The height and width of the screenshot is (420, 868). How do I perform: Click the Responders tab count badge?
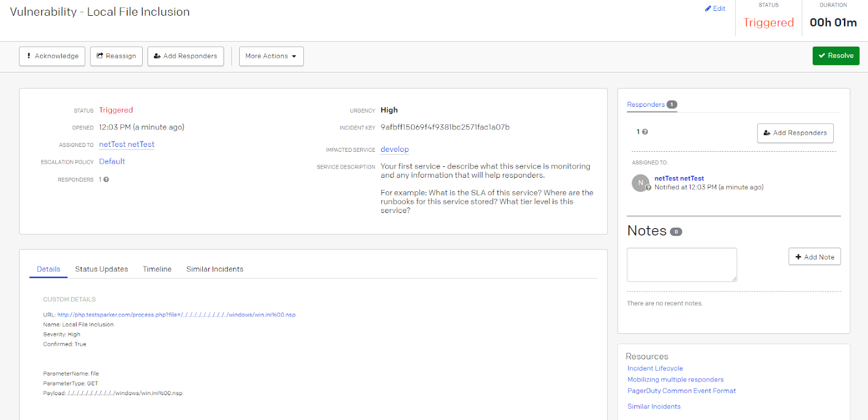(x=672, y=105)
